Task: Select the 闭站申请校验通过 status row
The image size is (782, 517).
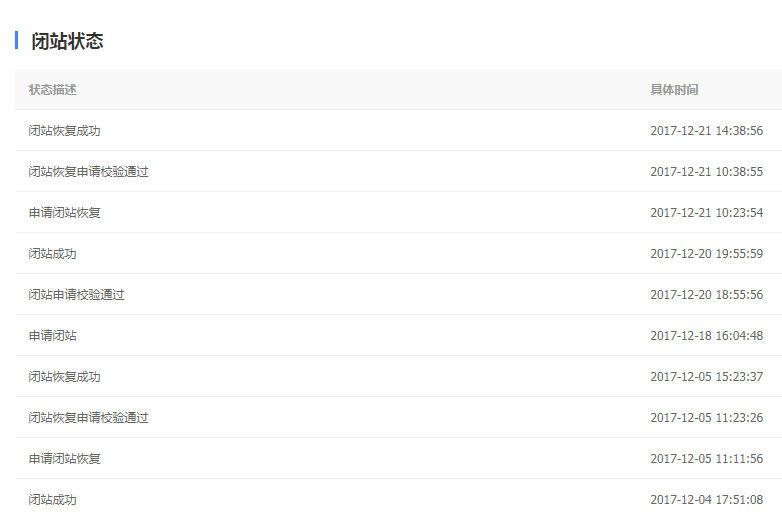Action: (x=398, y=295)
